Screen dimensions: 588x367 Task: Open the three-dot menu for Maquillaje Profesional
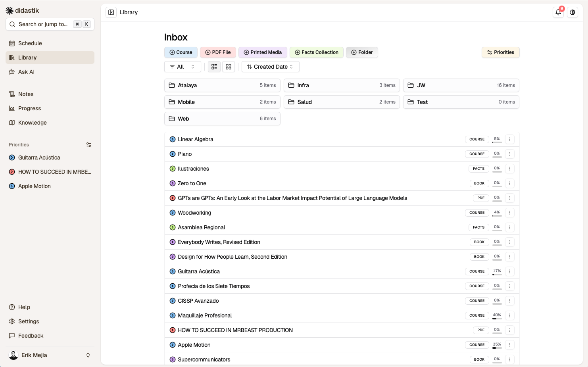point(510,315)
